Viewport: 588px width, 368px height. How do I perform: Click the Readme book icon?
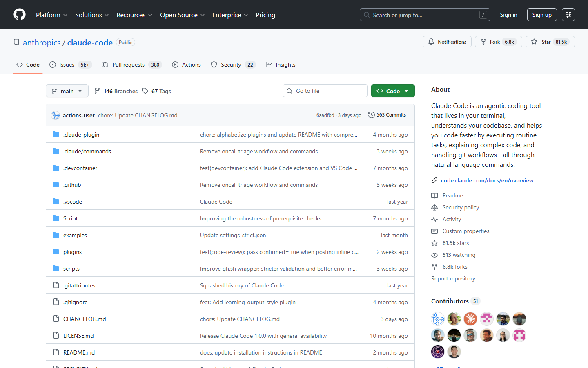point(434,195)
